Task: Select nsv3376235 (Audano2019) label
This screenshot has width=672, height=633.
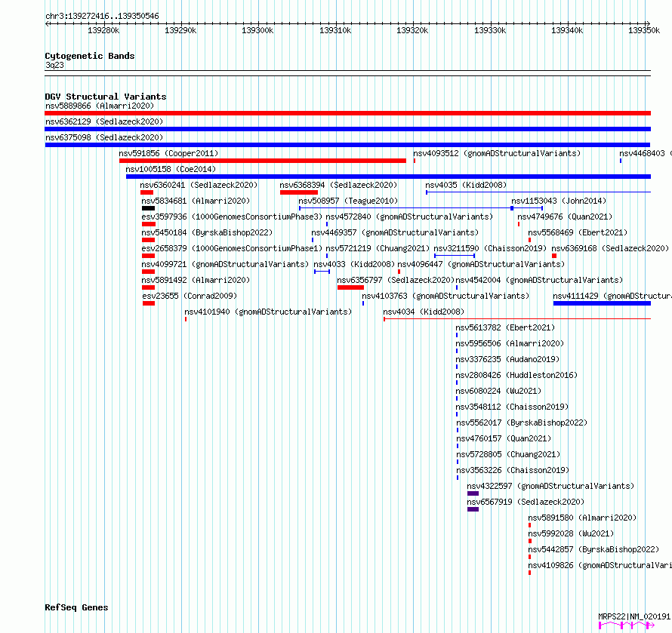Action: [507, 359]
